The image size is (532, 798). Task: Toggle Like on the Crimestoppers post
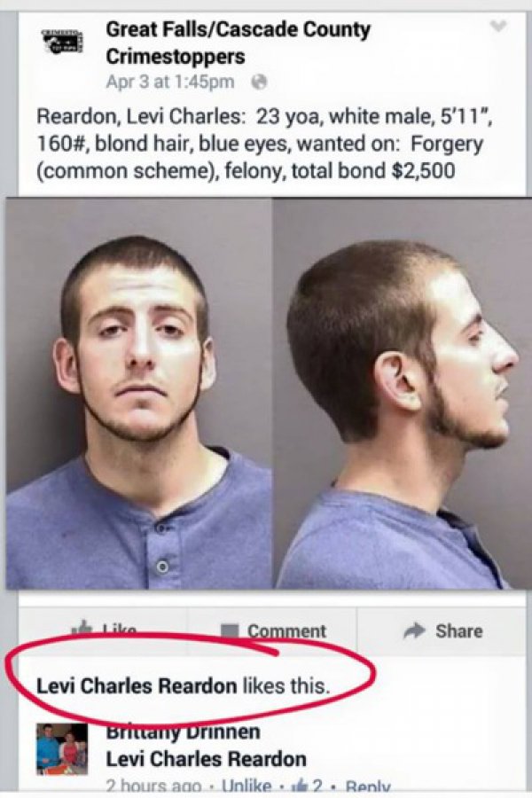pyautogui.click(x=104, y=630)
